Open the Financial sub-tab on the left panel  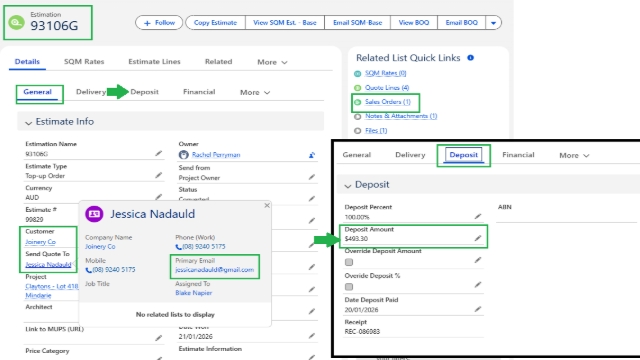(199, 92)
